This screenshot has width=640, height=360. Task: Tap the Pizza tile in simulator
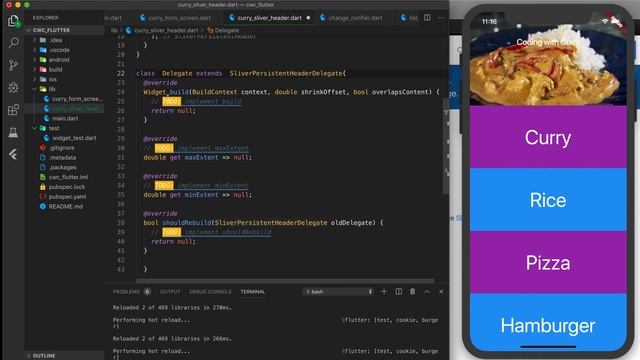point(548,262)
